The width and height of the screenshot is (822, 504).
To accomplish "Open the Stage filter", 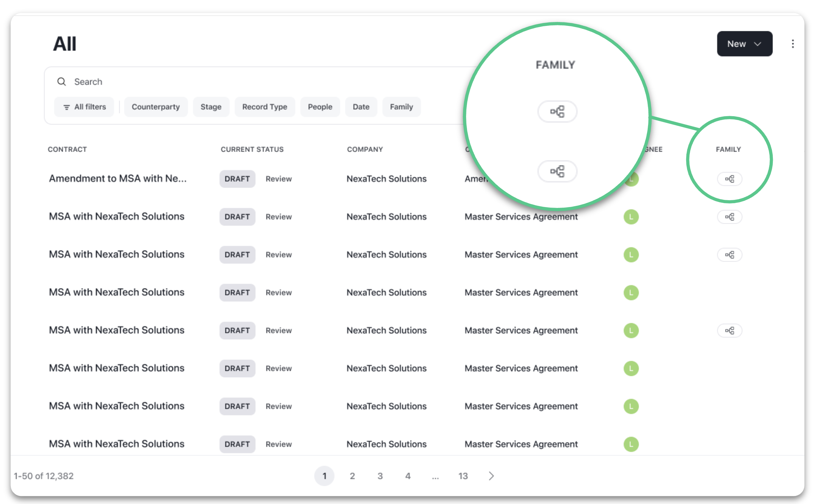I will pyautogui.click(x=211, y=107).
